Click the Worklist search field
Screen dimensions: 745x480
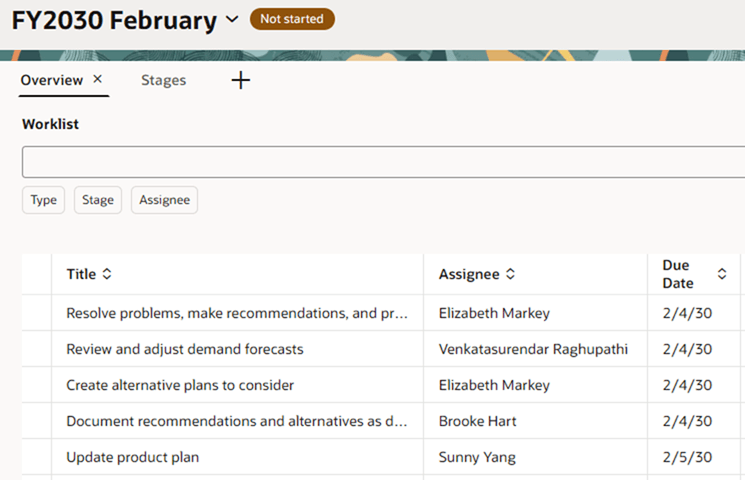click(x=380, y=162)
